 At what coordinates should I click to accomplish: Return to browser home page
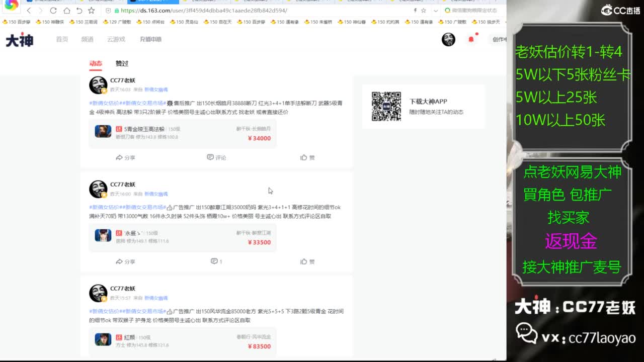tap(66, 10)
